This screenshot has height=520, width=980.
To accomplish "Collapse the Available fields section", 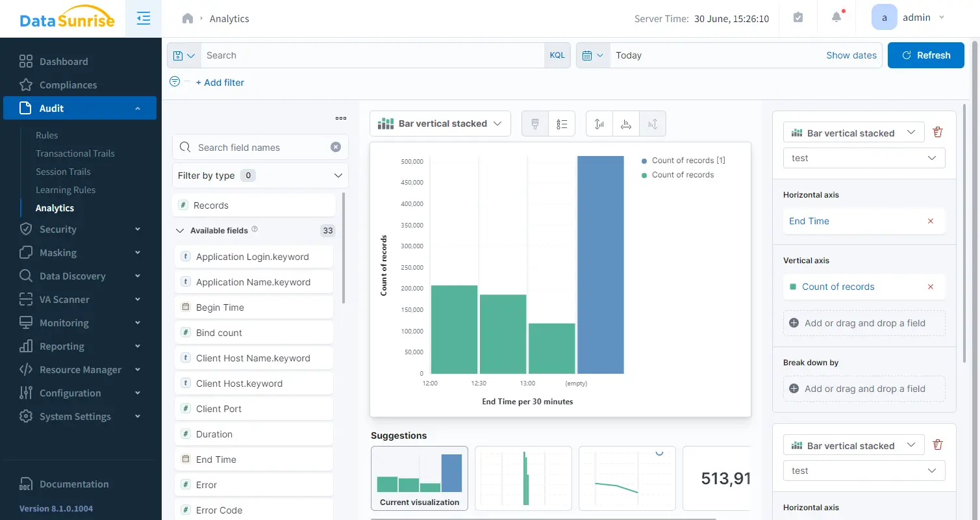I will point(180,231).
